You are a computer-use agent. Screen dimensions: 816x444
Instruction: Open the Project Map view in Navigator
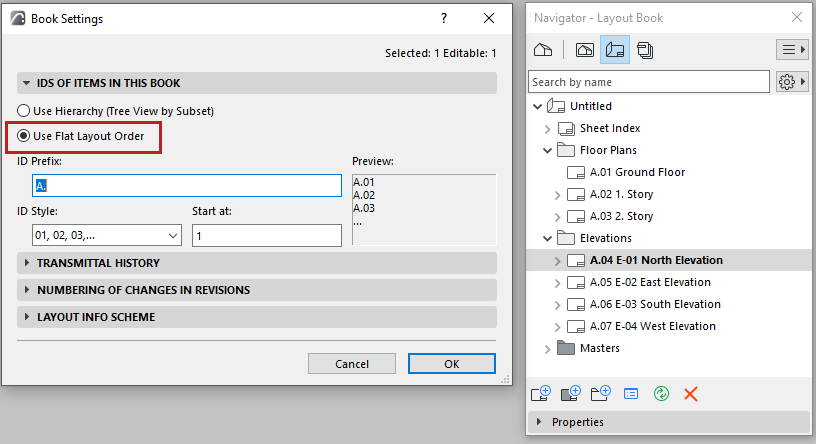coord(543,49)
